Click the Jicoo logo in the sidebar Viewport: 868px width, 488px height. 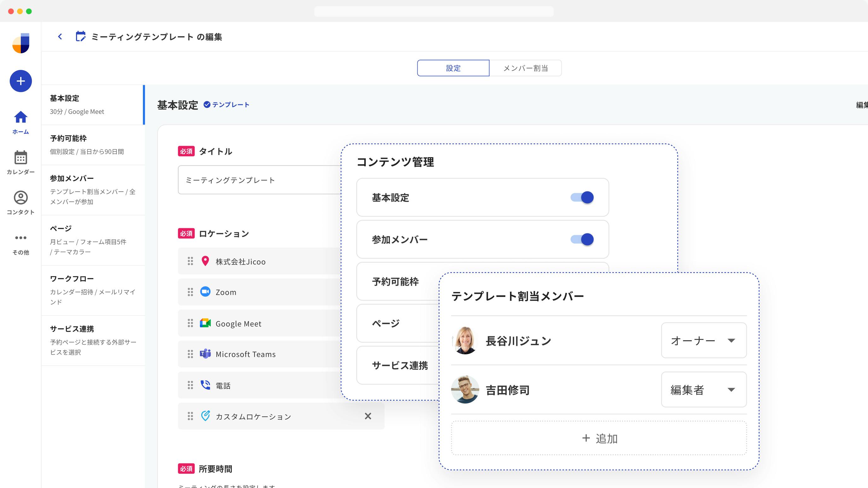pos(21,43)
